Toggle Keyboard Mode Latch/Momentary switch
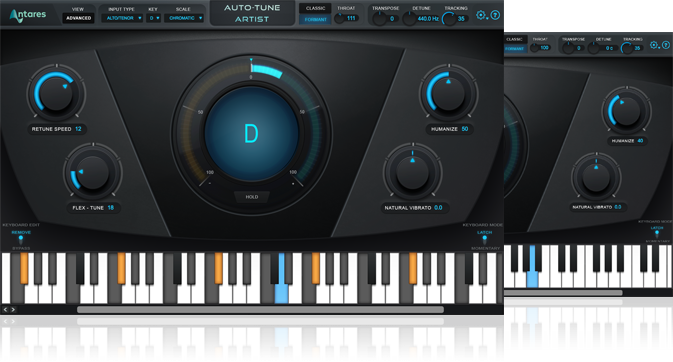The width and height of the screenshot is (673, 362). [485, 240]
